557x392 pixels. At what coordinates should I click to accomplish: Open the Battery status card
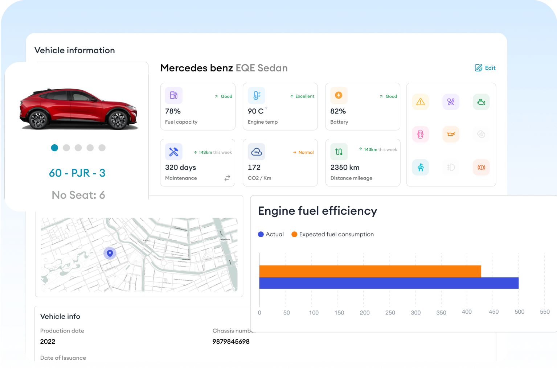pyautogui.click(x=363, y=107)
